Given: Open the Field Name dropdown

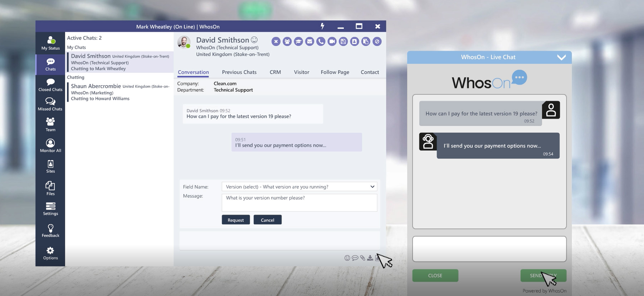Looking at the screenshot, I should pyautogui.click(x=299, y=187).
